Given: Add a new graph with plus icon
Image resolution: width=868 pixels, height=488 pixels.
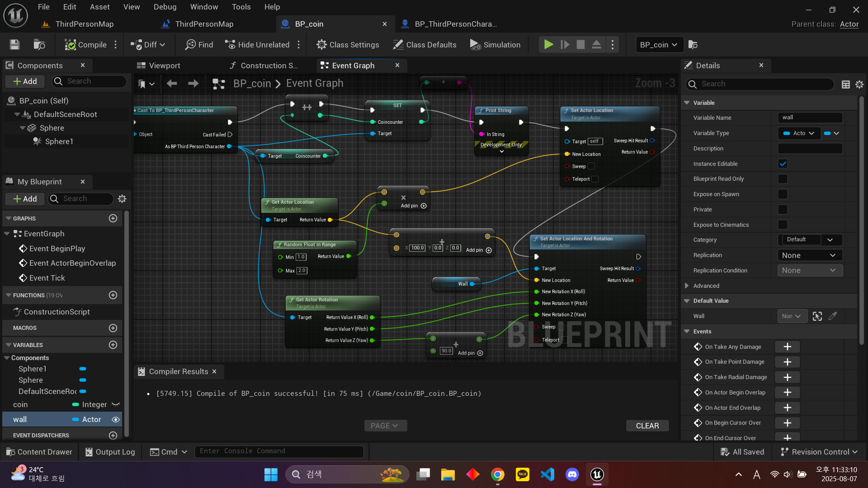Looking at the screenshot, I should pyautogui.click(x=113, y=218).
